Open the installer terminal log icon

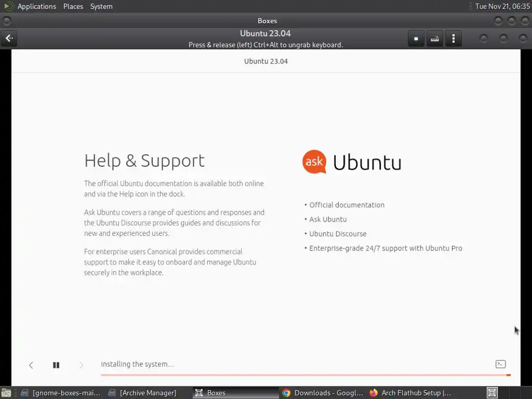pyautogui.click(x=500, y=364)
